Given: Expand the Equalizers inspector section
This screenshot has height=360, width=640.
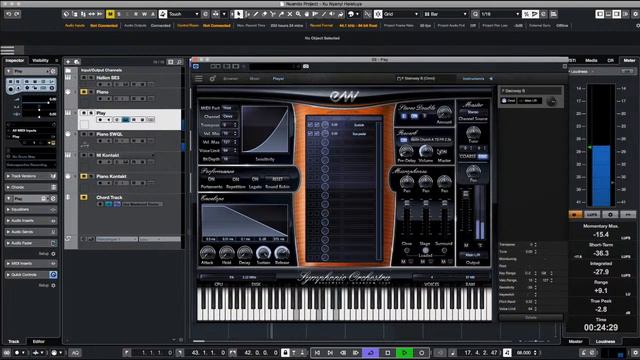Looking at the screenshot, I should pyautogui.click(x=31, y=209).
